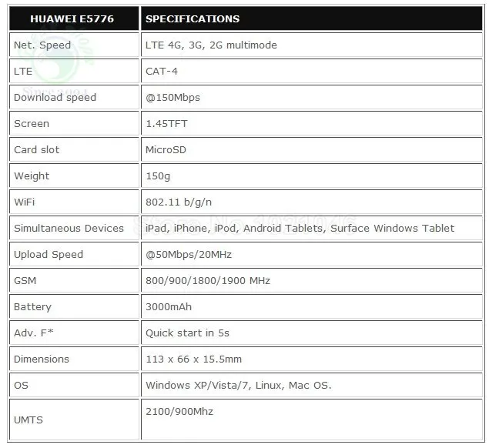Select the Net. Speed label cell

(x=74, y=45)
